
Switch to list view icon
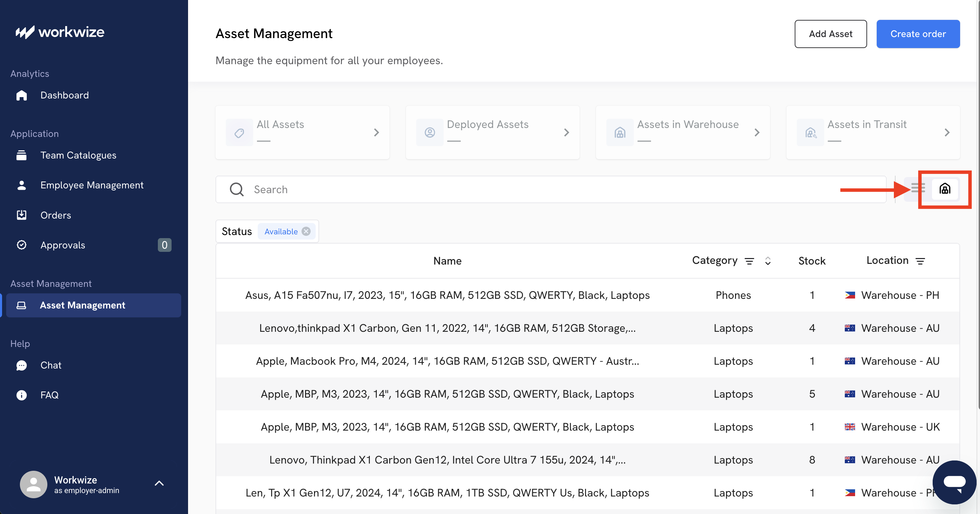tap(918, 188)
